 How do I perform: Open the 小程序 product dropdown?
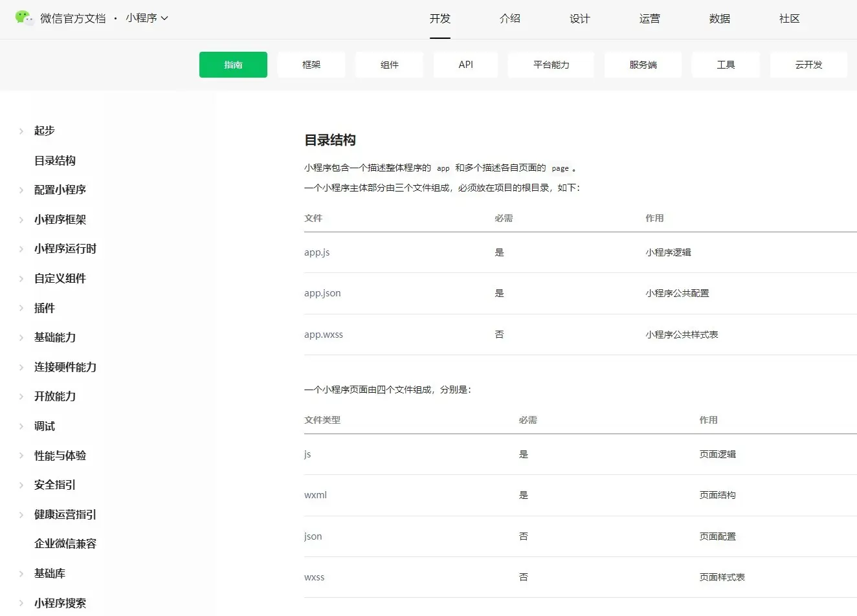[147, 18]
